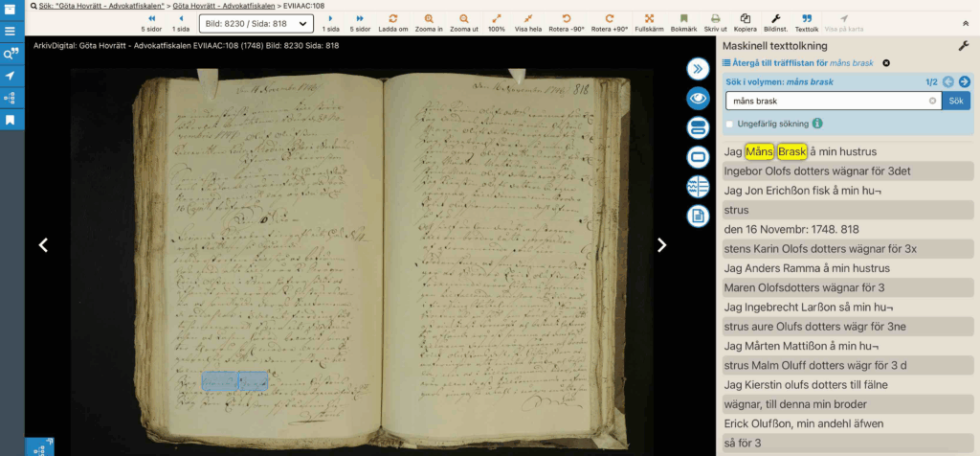The height and width of the screenshot is (456, 980).
Task: Click the Zooma in magnifier icon
Action: point(429,18)
